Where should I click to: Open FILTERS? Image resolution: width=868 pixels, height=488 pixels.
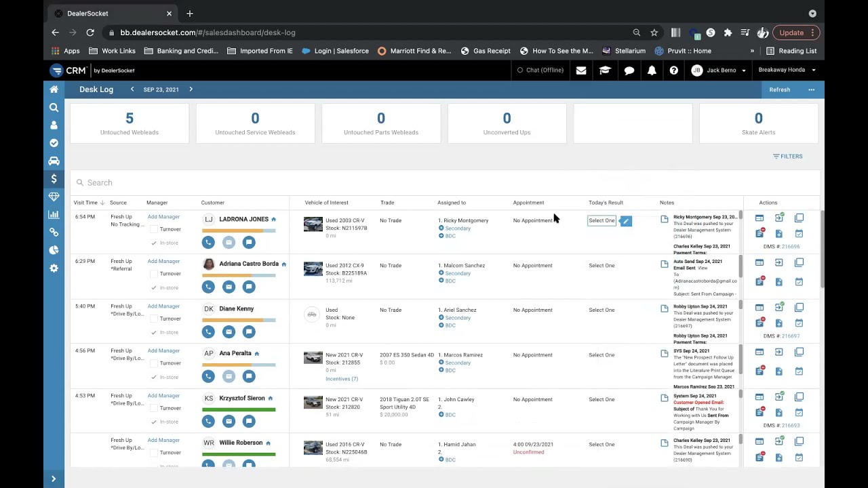coord(788,157)
